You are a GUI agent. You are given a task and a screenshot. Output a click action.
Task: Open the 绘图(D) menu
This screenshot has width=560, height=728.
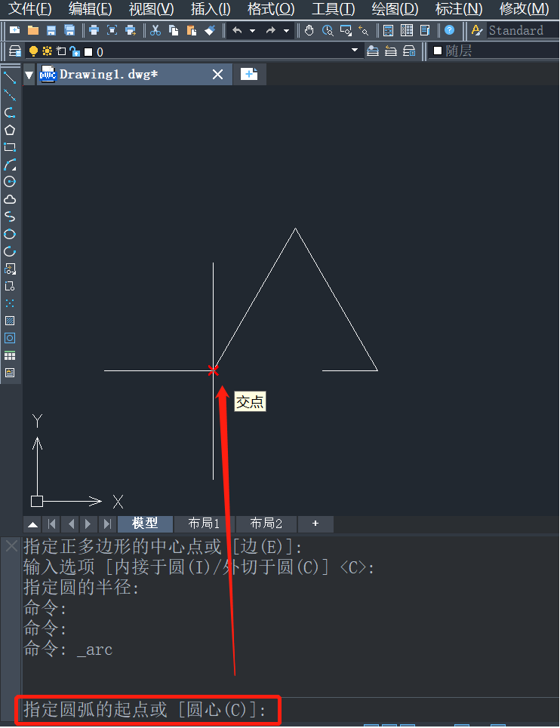click(x=395, y=9)
